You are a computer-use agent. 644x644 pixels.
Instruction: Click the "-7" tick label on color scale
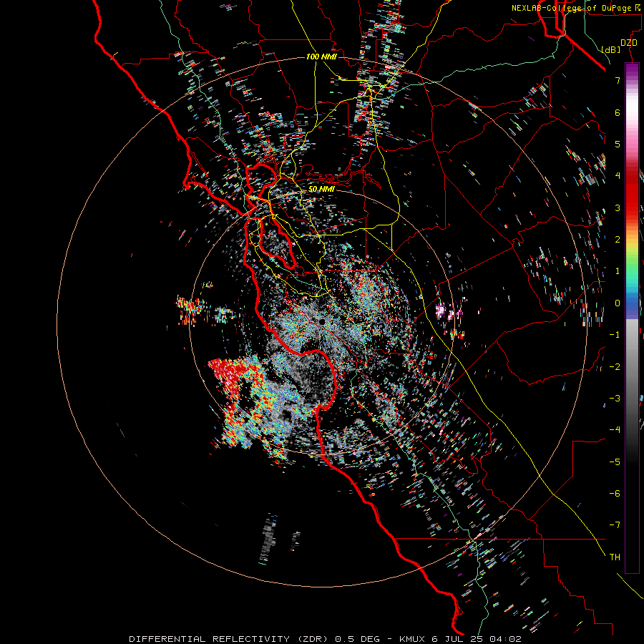pyautogui.click(x=615, y=525)
